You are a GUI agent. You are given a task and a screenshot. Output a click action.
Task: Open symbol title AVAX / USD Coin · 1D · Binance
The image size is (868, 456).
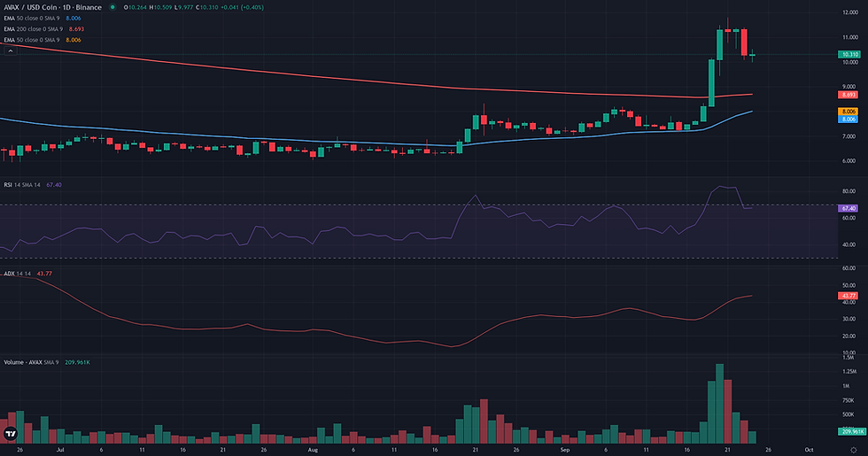click(x=52, y=7)
